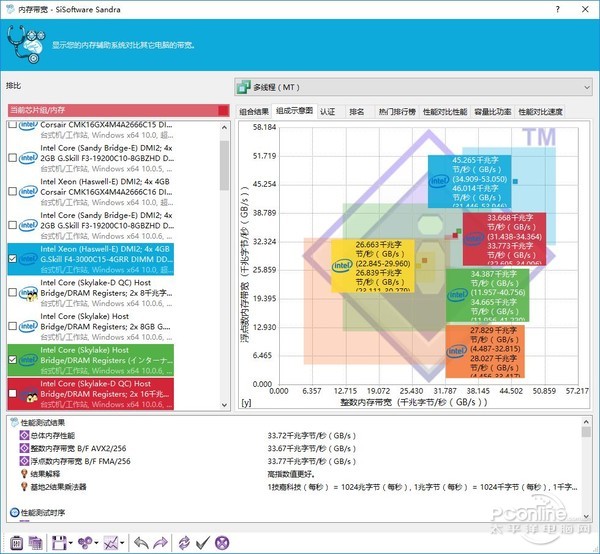Click results panel scrollbar up arrow
This screenshot has width=600, height=554.
[586, 422]
